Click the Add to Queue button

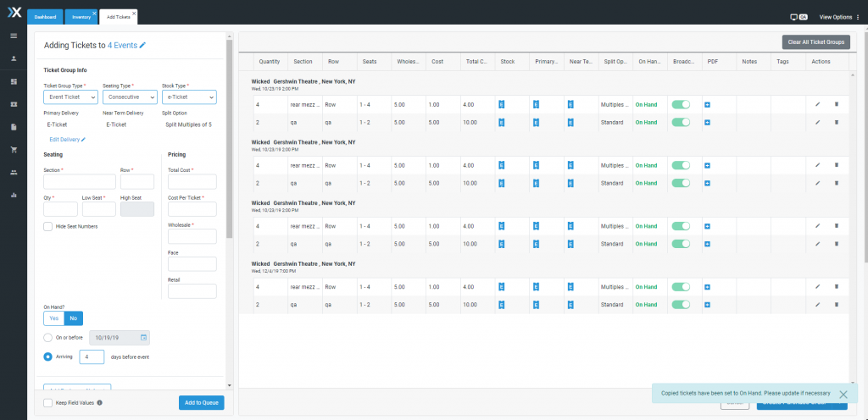[x=202, y=403]
